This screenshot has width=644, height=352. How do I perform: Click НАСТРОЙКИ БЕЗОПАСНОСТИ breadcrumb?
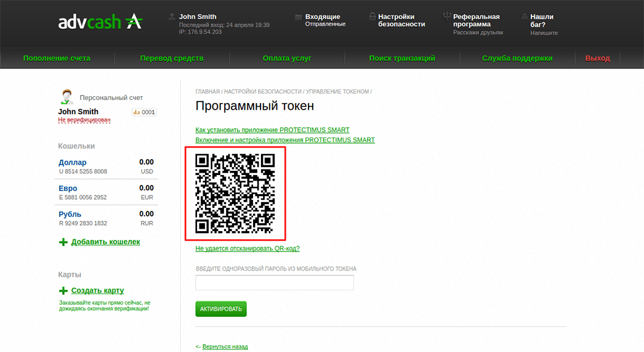tap(262, 92)
